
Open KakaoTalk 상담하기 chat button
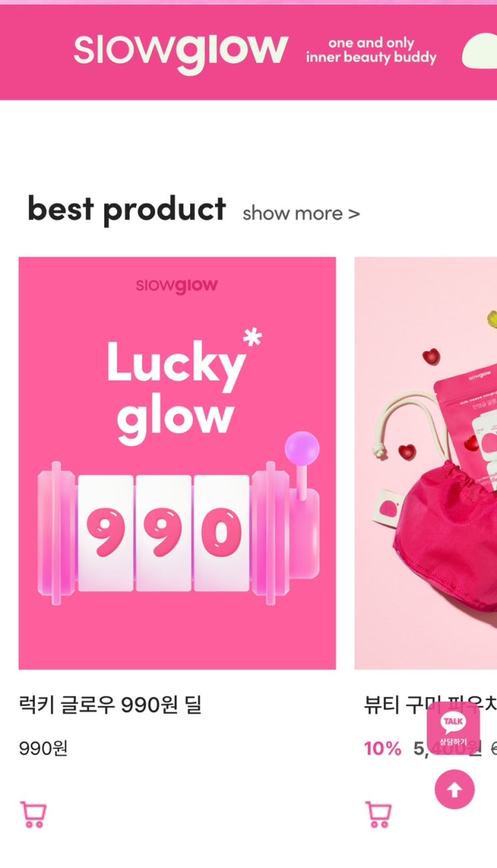click(454, 727)
